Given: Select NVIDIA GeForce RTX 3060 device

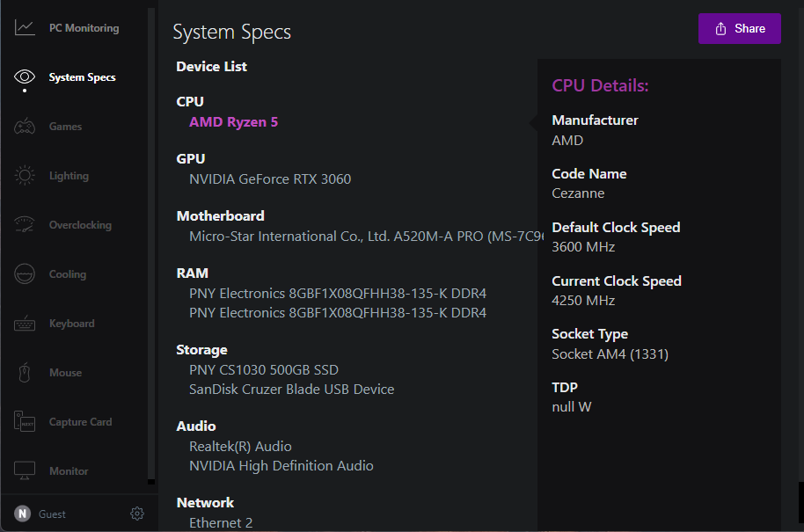Looking at the screenshot, I should [x=270, y=179].
